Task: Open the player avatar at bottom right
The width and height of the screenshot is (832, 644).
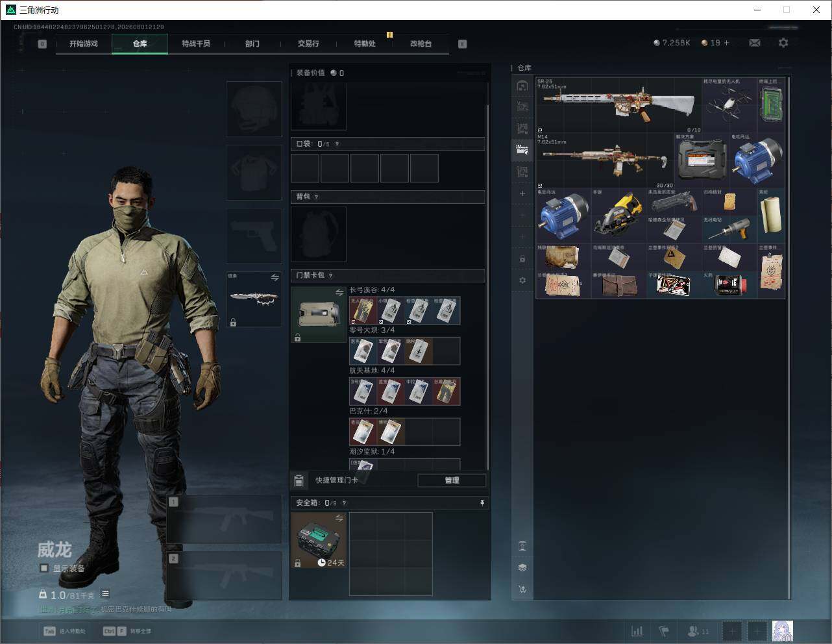Action: 783,631
